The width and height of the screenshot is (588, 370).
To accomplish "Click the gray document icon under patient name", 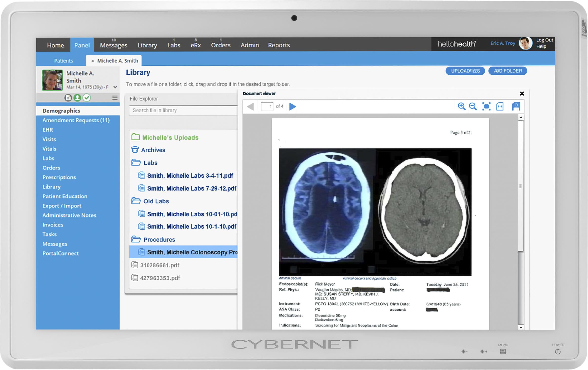I will tap(68, 98).
